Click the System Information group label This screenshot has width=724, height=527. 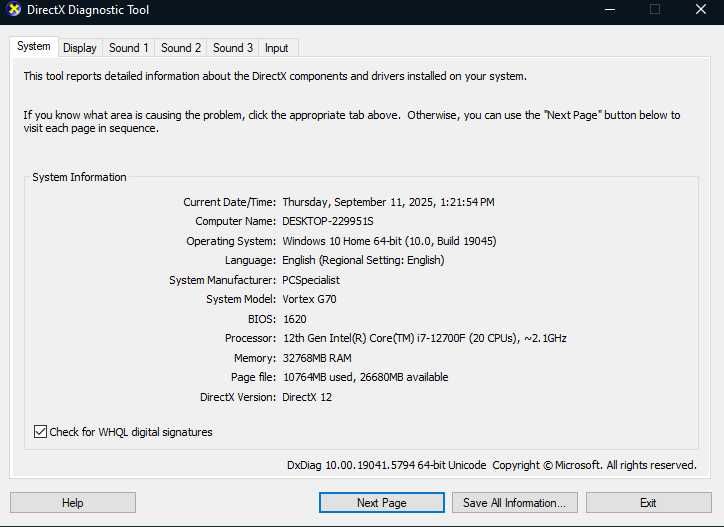79,177
